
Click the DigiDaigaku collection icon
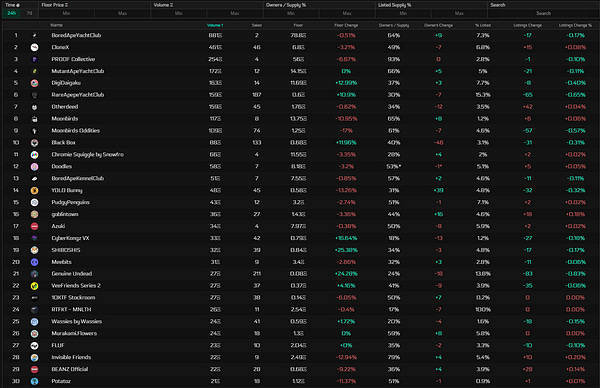pyautogui.click(x=34, y=83)
